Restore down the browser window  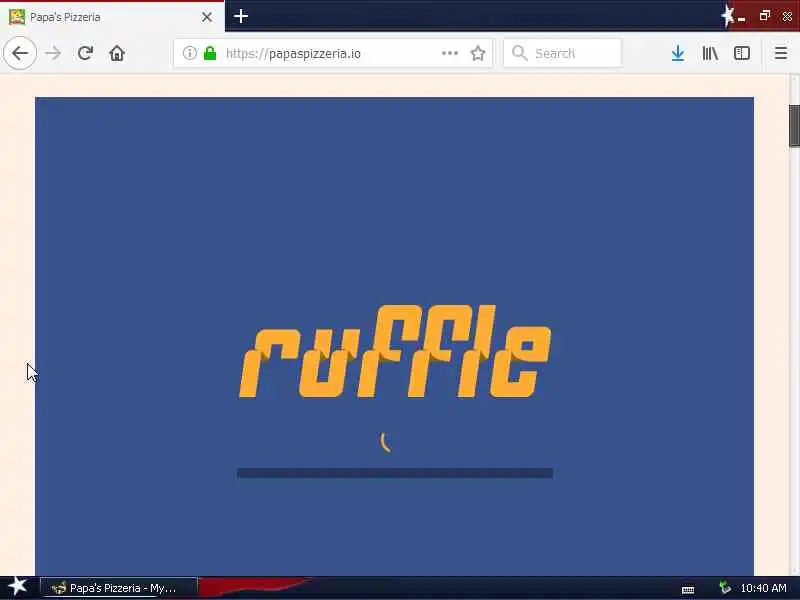coord(764,16)
